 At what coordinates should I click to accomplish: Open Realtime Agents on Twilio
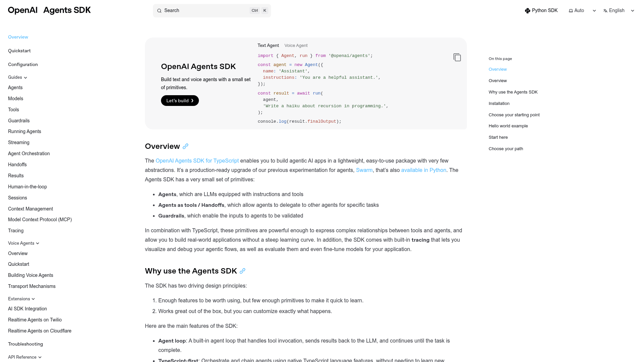point(35,320)
